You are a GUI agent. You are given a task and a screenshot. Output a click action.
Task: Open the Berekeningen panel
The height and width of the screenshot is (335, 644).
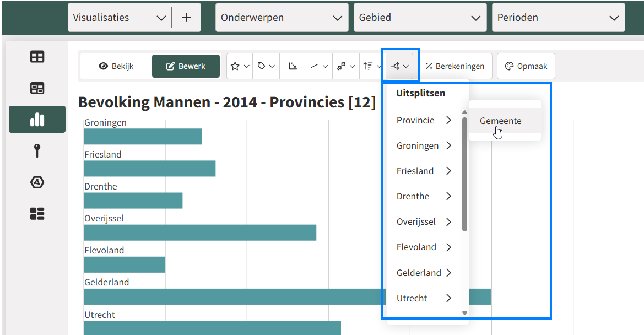point(456,66)
